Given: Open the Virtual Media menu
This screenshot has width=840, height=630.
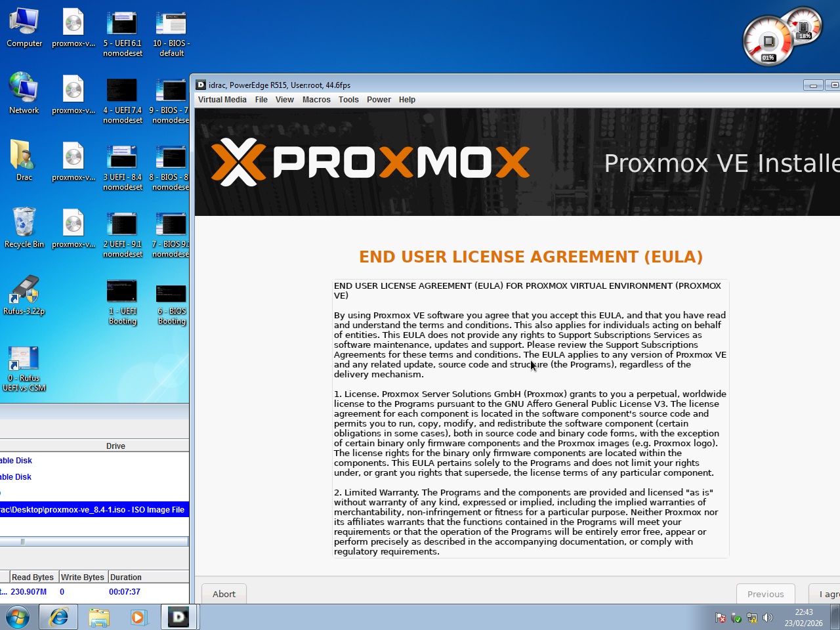Looking at the screenshot, I should (x=222, y=100).
